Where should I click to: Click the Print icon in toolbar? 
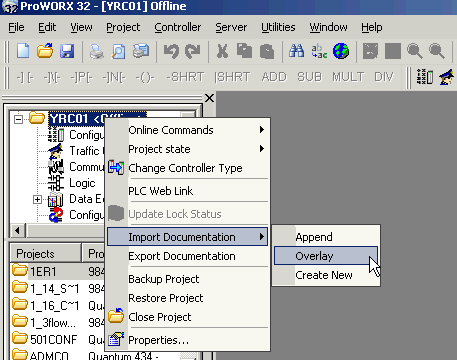click(97, 51)
